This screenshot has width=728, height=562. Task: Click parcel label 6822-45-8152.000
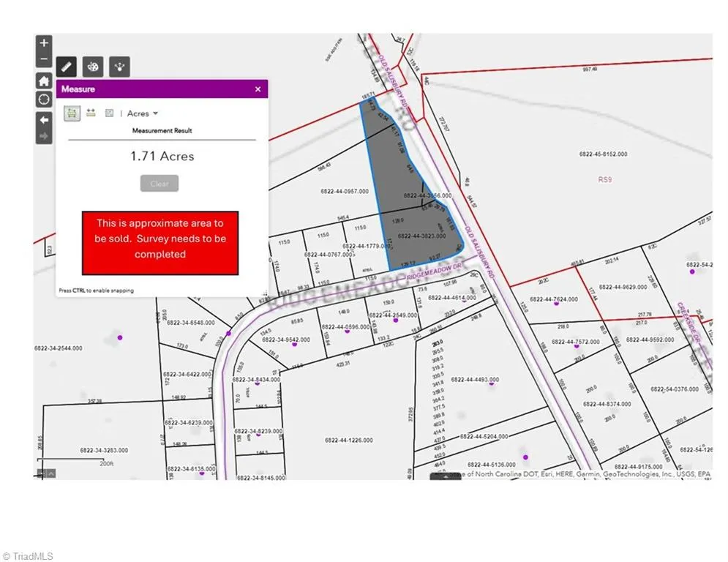tap(603, 154)
